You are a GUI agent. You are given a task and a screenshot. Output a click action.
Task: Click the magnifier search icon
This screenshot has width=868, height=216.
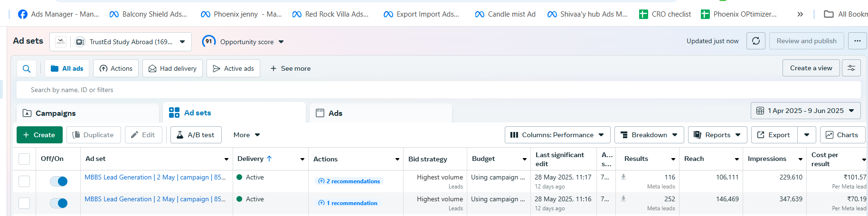(x=27, y=68)
